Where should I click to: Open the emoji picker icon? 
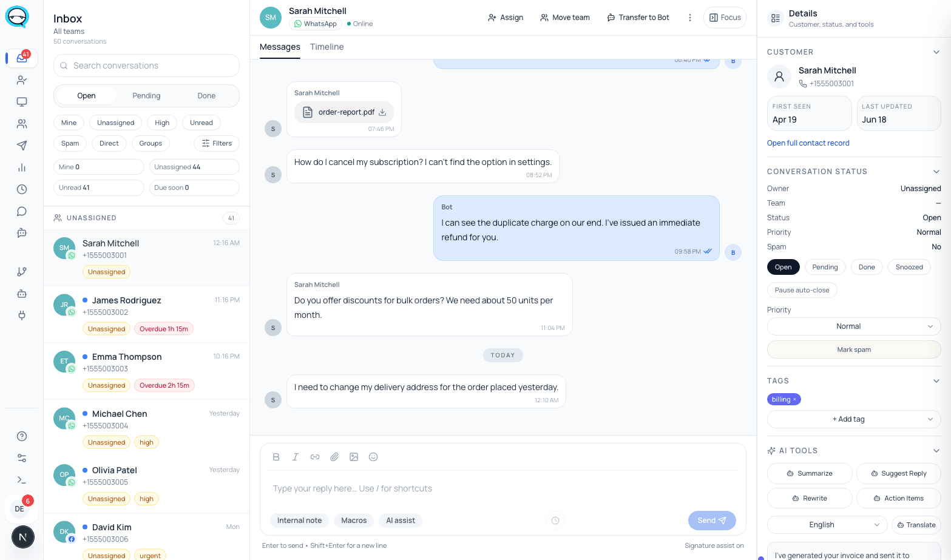tap(373, 457)
